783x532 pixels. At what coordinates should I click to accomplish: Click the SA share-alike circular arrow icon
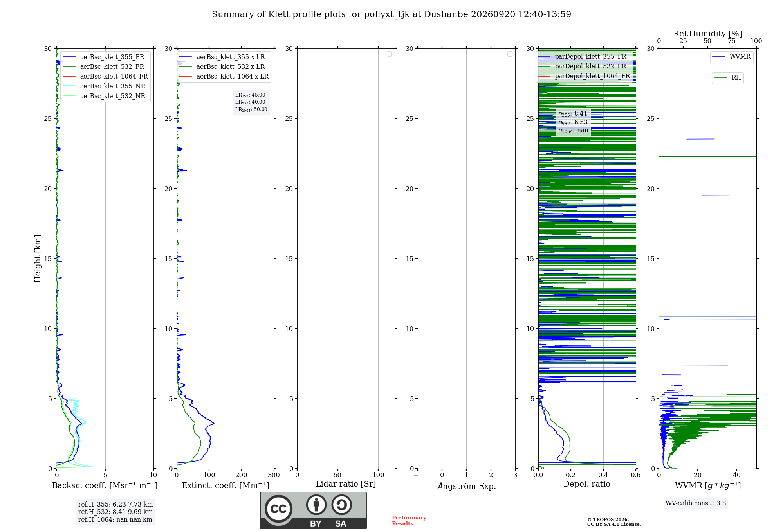click(x=341, y=505)
